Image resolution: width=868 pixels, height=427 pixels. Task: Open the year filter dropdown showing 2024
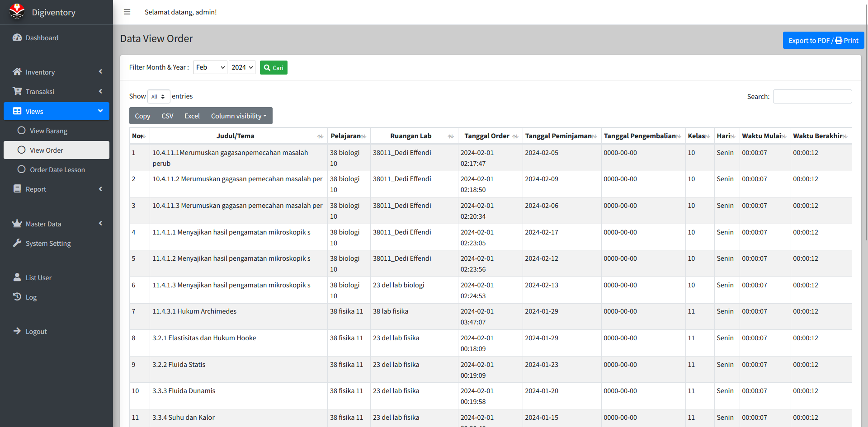pos(242,67)
